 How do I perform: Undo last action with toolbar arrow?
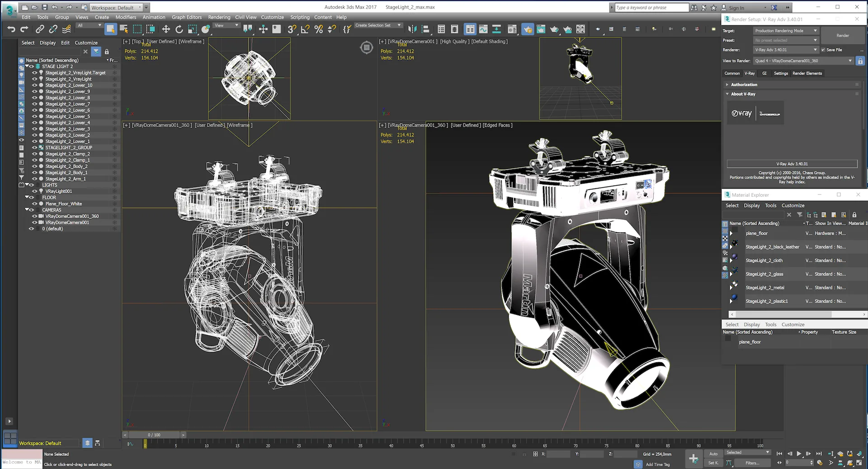click(11, 29)
